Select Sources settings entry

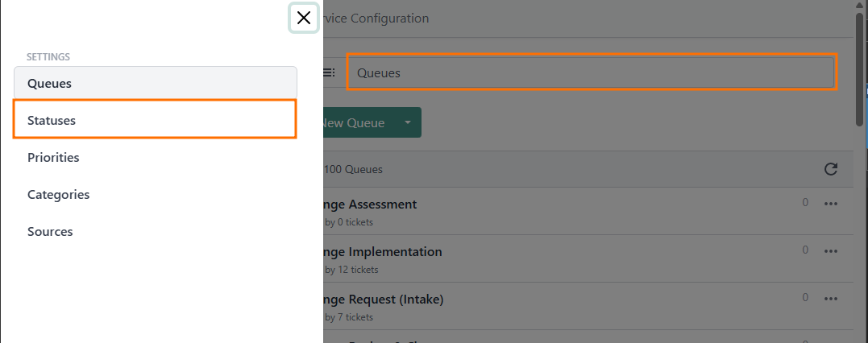point(50,232)
